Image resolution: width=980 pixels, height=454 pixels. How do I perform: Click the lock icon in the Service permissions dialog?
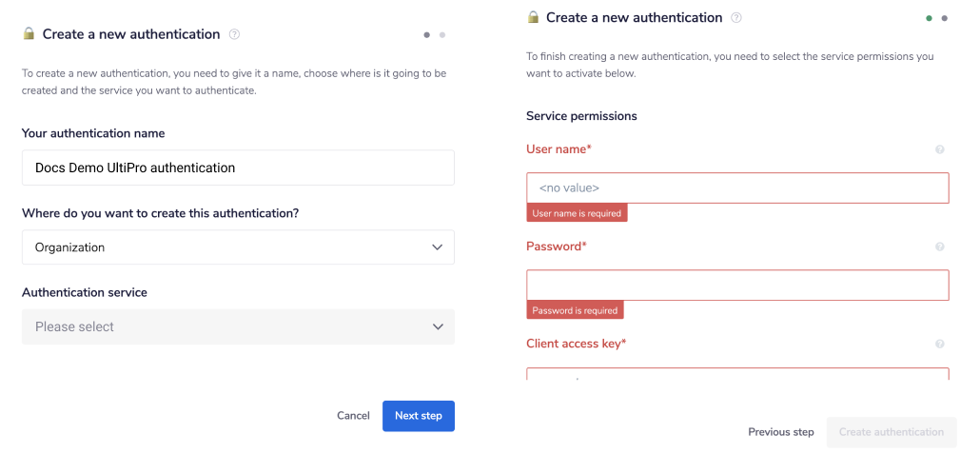pos(533,17)
